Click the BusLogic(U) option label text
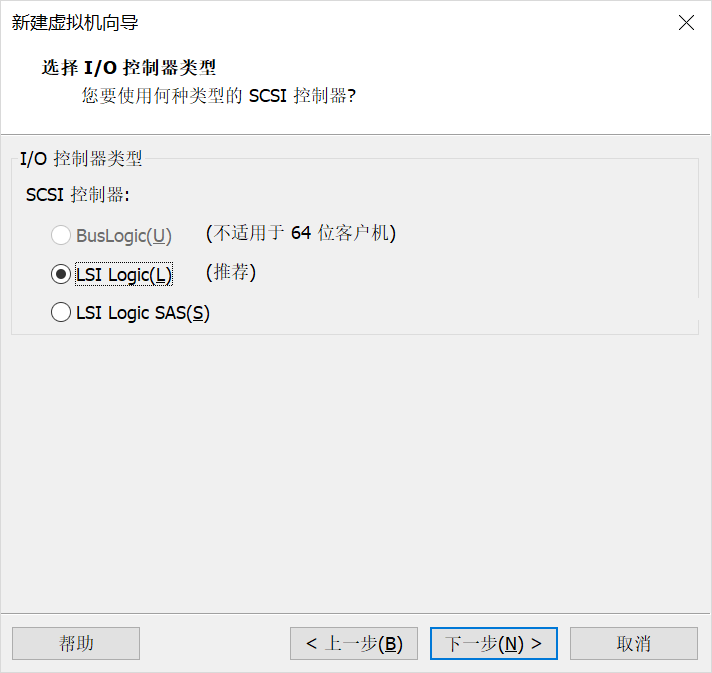 click(124, 236)
